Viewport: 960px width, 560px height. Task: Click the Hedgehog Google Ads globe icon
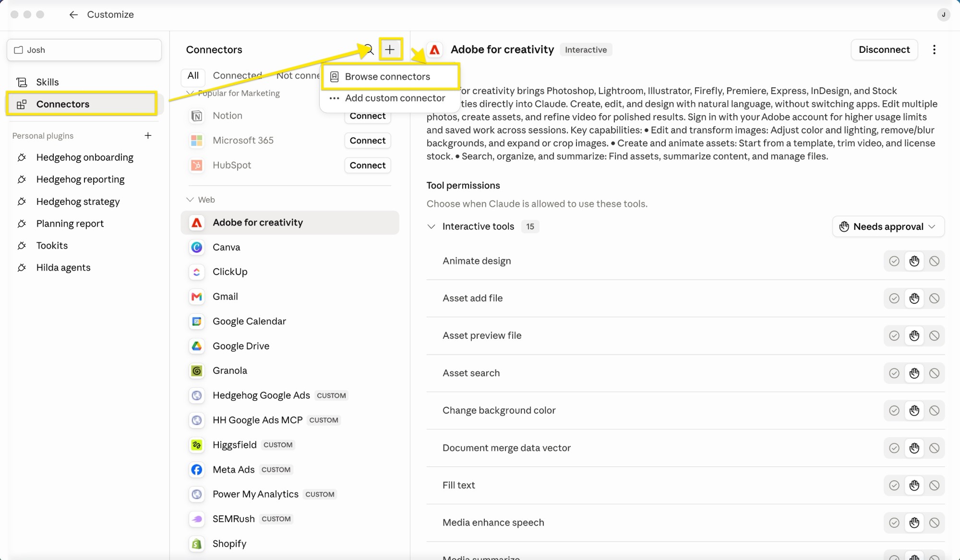click(x=197, y=395)
